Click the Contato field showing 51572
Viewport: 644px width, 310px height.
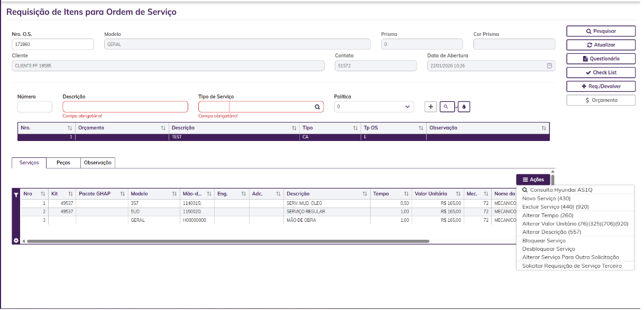coord(376,65)
